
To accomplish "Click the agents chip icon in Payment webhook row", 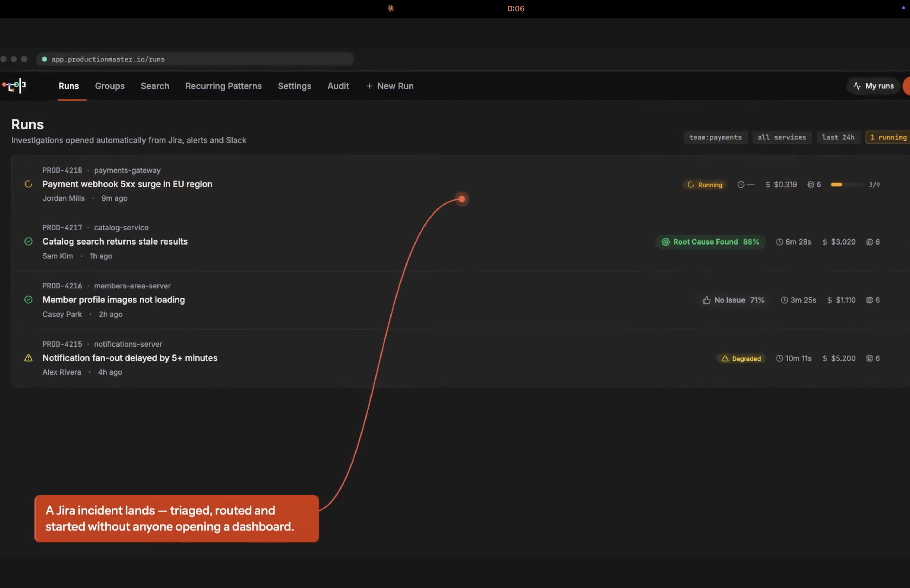I will point(810,185).
